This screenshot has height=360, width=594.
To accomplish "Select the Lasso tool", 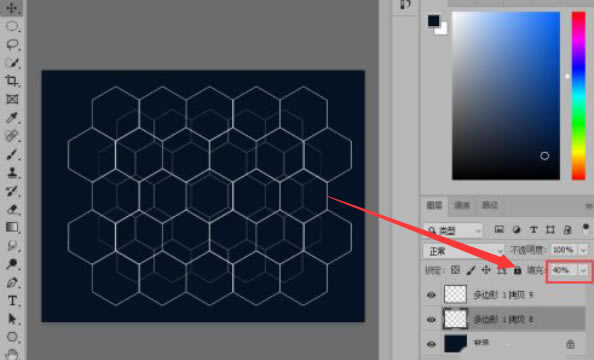I will click(12, 45).
